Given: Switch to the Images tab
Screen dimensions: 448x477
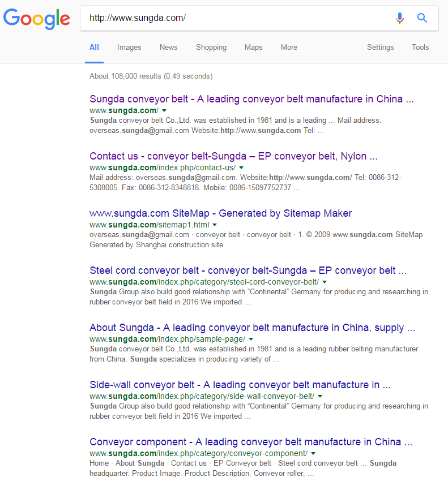Looking at the screenshot, I should pyautogui.click(x=129, y=48).
